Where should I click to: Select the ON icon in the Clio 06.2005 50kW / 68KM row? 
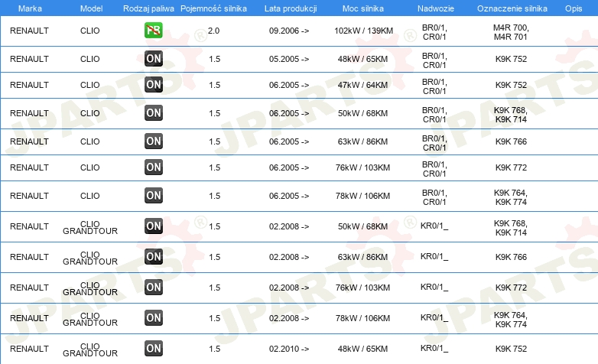point(154,113)
